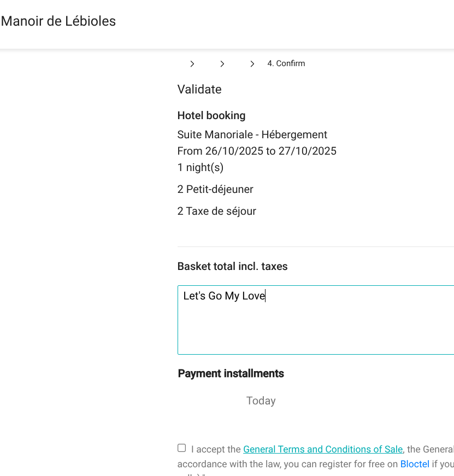Screen dimensions: 454x476
Task: Tick the accept terms checkbox
Action: tap(182, 448)
